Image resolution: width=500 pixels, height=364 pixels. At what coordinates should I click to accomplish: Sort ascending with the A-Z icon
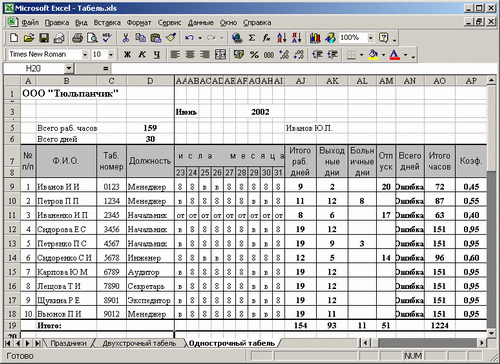[282, 38]
